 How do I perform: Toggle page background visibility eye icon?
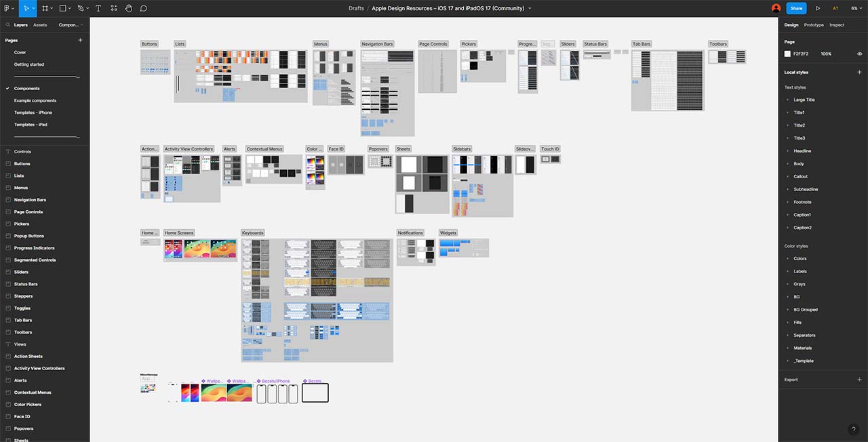click(x=859, y=54)
